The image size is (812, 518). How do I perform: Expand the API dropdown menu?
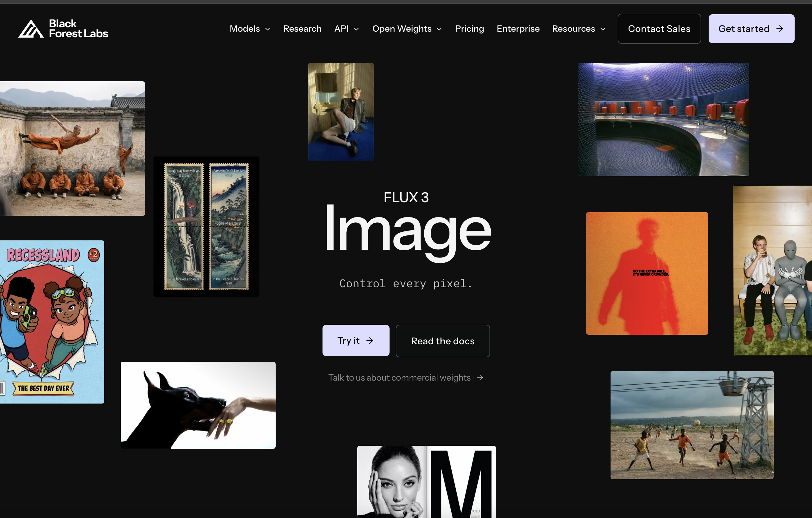coord(346,29)
